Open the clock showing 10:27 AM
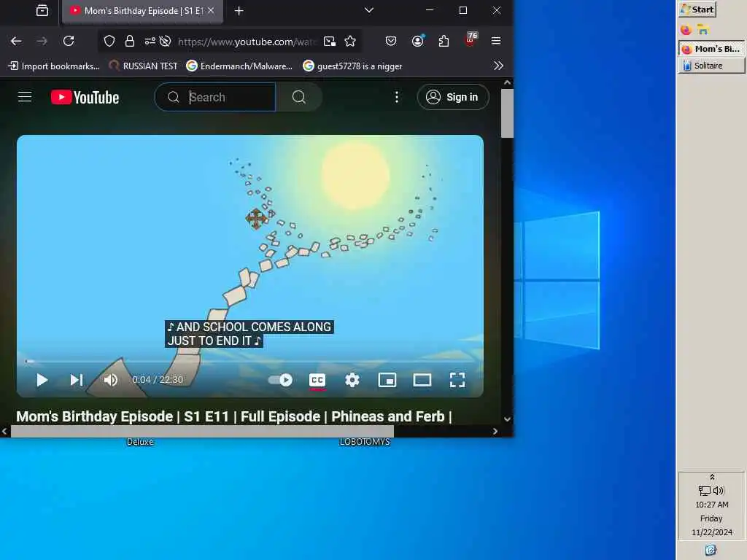The height and width of the screenshot is (560, 747). pos(712,505)
